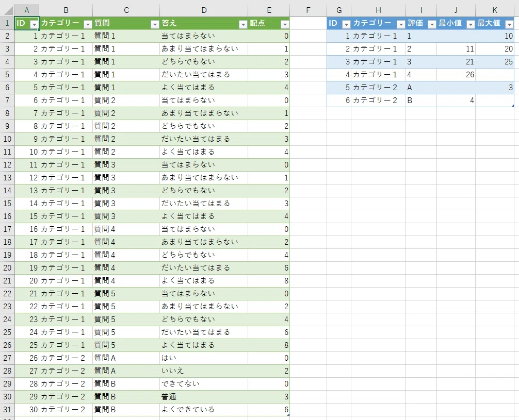
Task: Select 評価 cell containing A in blue table
Action: point(421,87)
